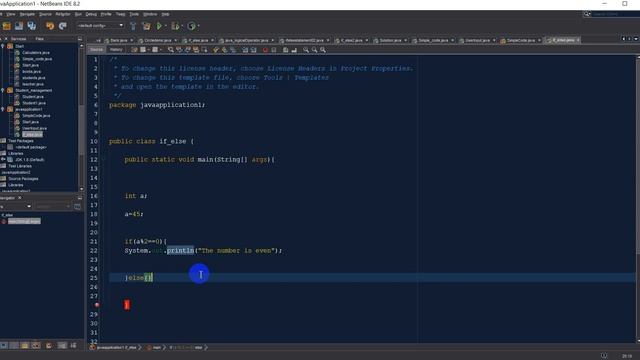Click the Last Edit editor toolbar icon
The width and height of the screenshot is (640, 360).
click(134, 50)
